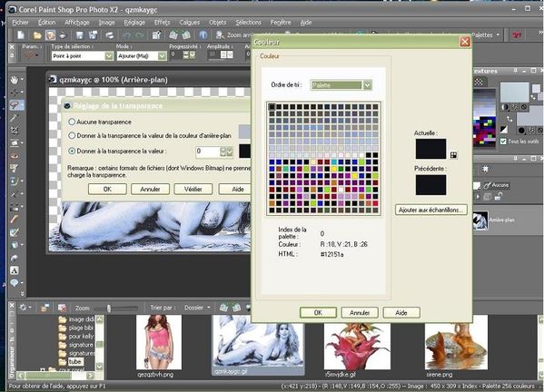Select the sirene.png thumbnail in Organizer
The image size is (544, 392).
[456, 342]
